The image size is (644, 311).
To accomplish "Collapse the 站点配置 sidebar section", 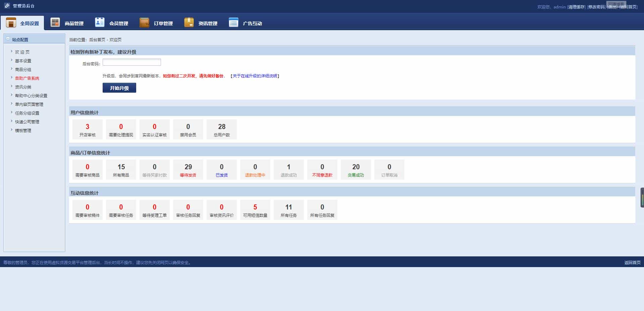I will tap(8, 39).
